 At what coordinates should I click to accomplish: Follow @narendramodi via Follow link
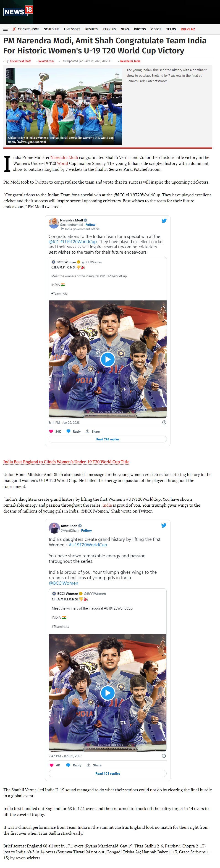tap(90, 225)
